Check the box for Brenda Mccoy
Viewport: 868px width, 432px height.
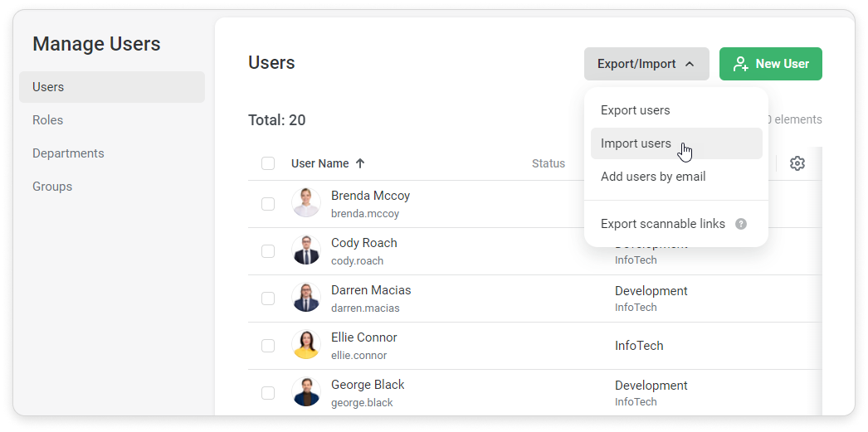coord(268,203)
